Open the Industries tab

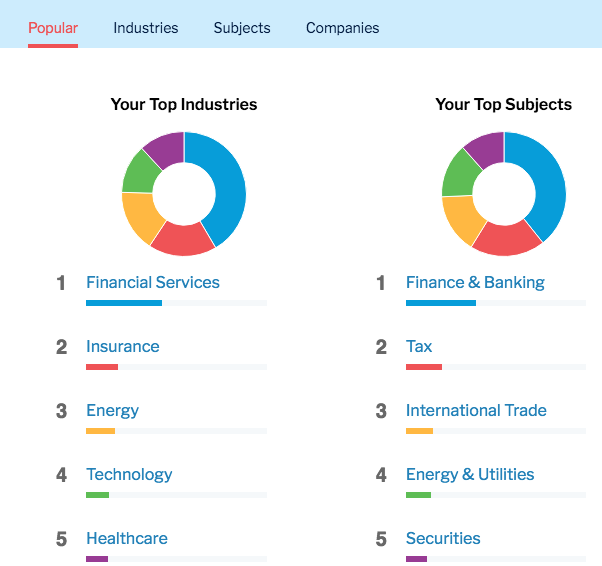(146, 28)
